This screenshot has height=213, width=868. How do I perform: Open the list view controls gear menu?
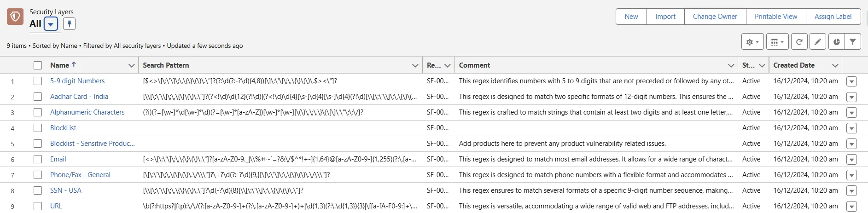click(x=752, y=42)
